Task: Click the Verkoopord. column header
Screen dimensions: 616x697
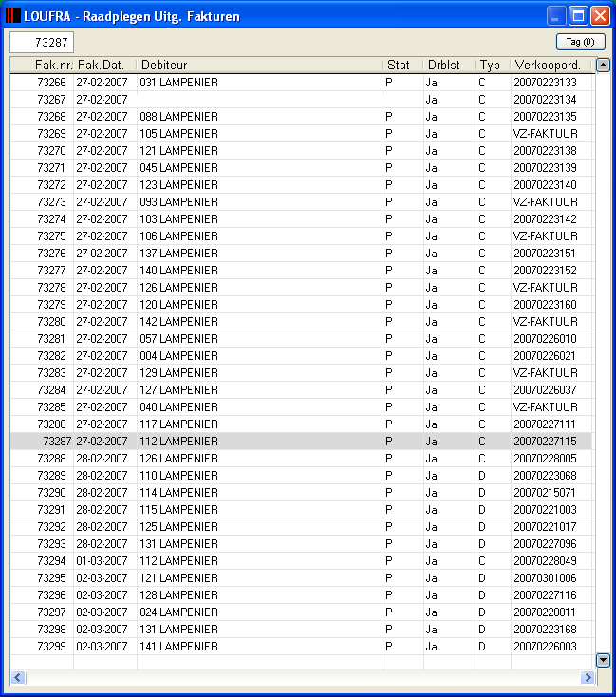Action: coord(551,65)
